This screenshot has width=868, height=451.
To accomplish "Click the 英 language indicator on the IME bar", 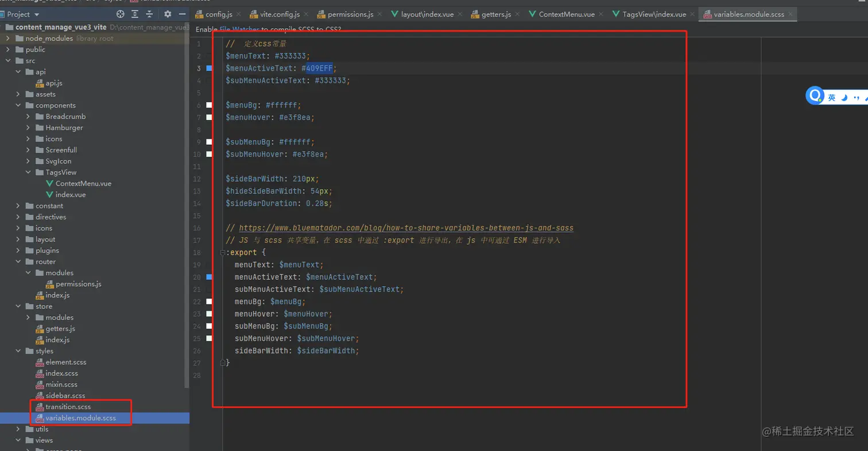I will (832, 98).
